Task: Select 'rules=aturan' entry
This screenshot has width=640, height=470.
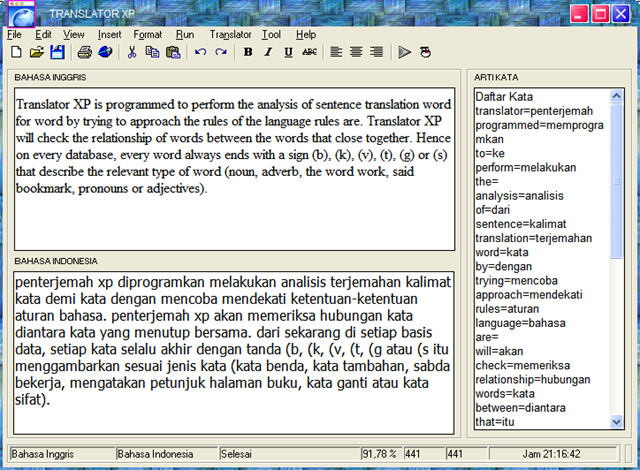Action: tap(507, 309)
